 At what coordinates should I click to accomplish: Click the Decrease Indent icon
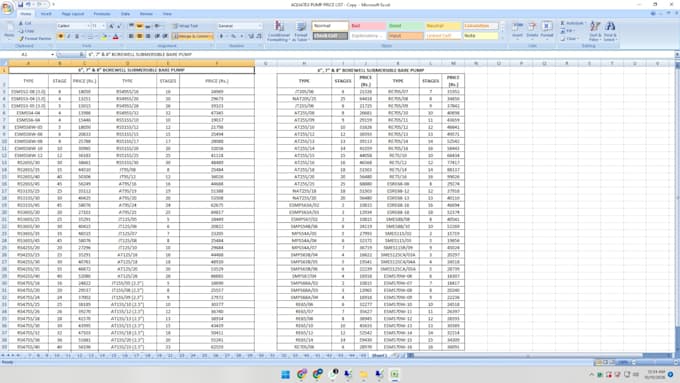pyautogui.click(x=157, y=36)
